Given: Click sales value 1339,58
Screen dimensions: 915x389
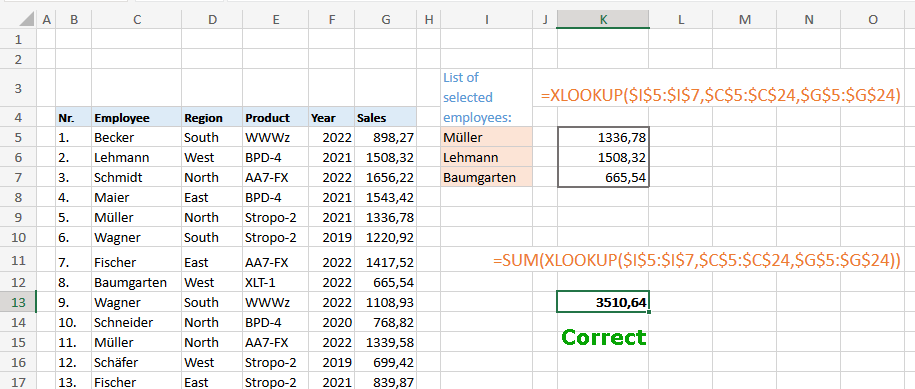Looking at the screenshot, I should point(385,342).
